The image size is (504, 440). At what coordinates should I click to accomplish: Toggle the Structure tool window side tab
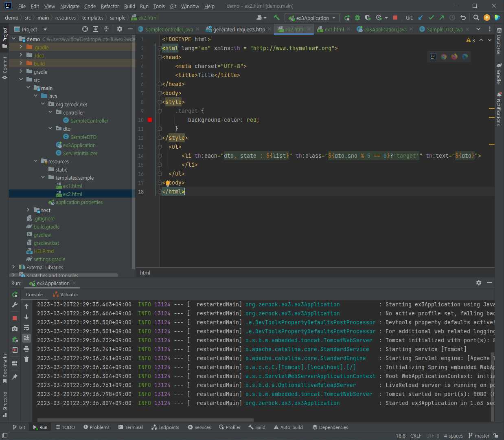[x=5, y=404]
